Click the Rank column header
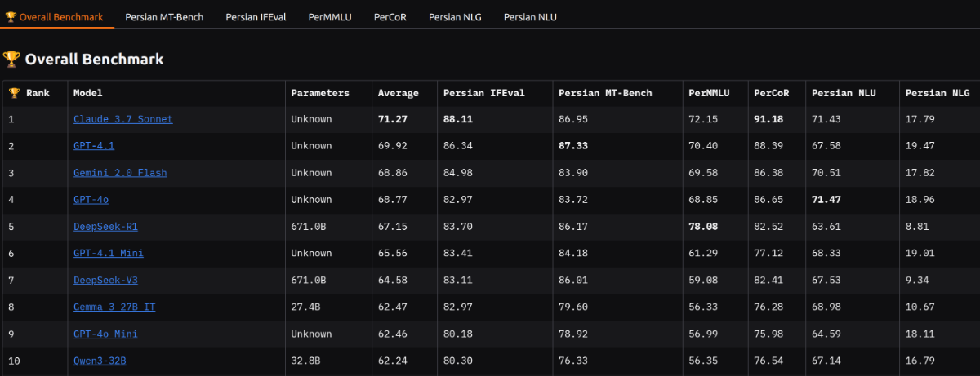The width and height of the screenshot is (980, 376). pos(38,93)
